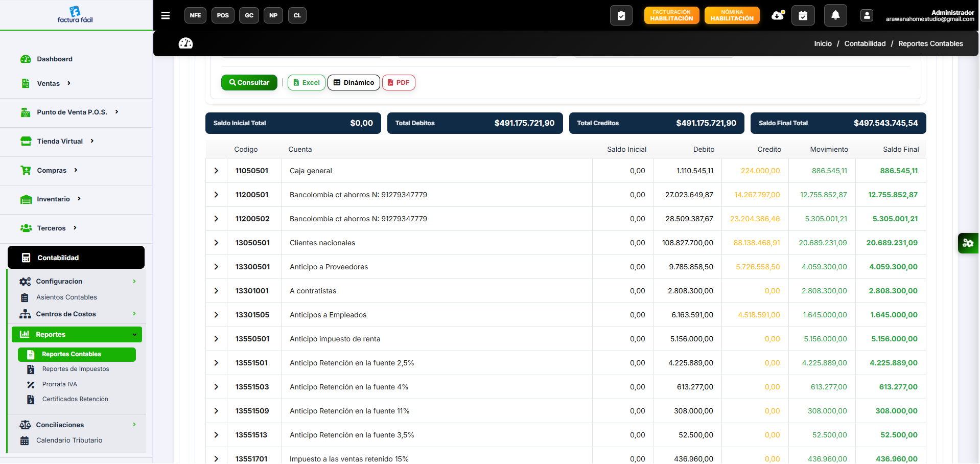Click the Cuenta column header

pyautogui.click(x=300, y=149)
